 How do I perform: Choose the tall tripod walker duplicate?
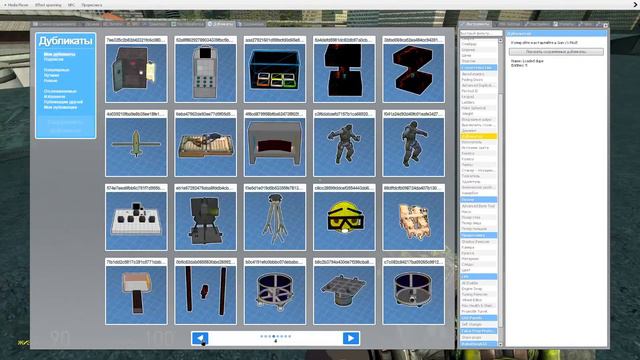[275, 217]
